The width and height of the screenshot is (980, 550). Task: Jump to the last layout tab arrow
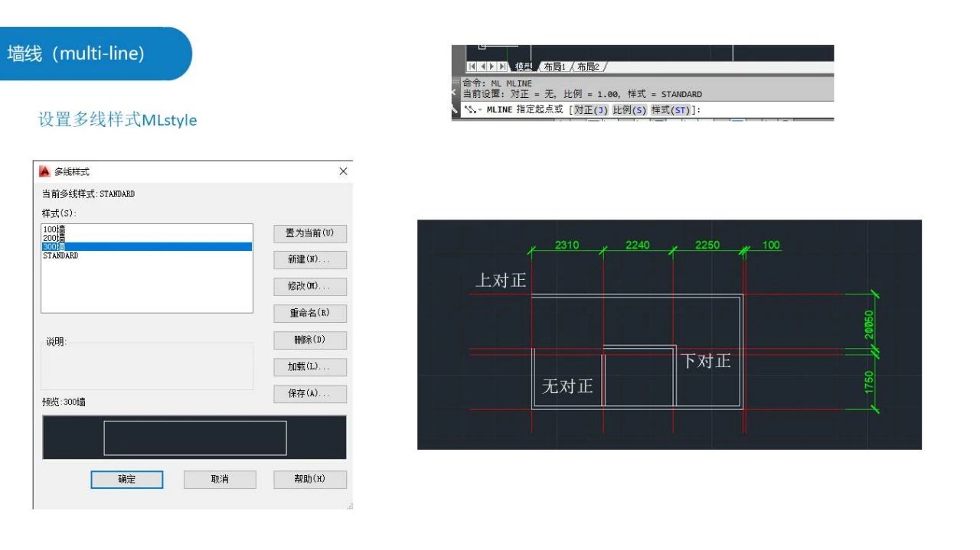pos(502,67)
